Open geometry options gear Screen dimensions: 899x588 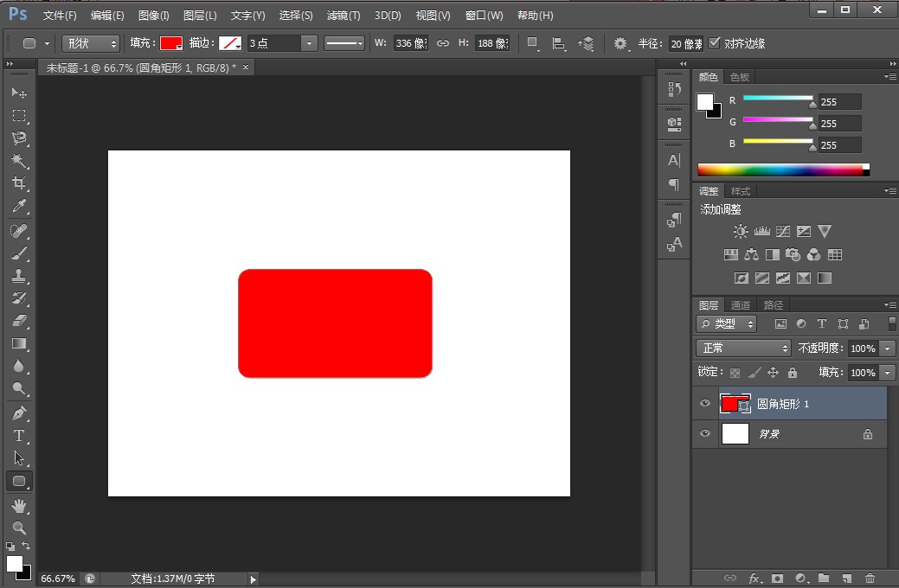(620, 43)
